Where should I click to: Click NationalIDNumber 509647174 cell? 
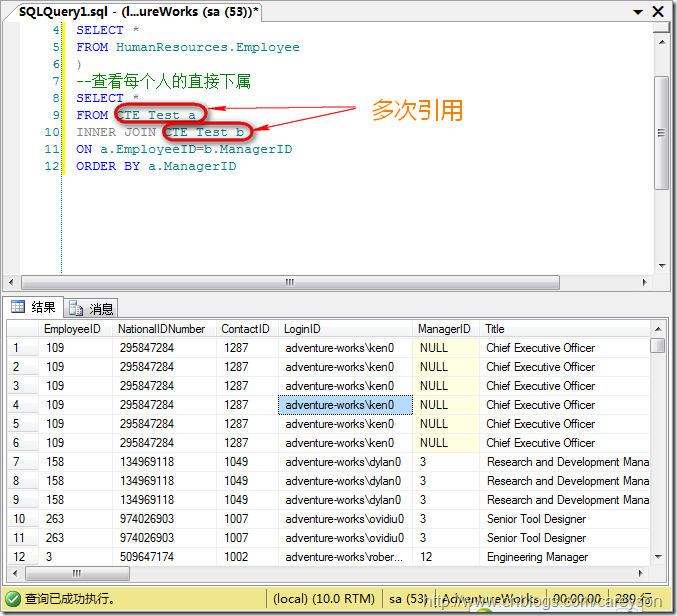(x=164, y=557)
